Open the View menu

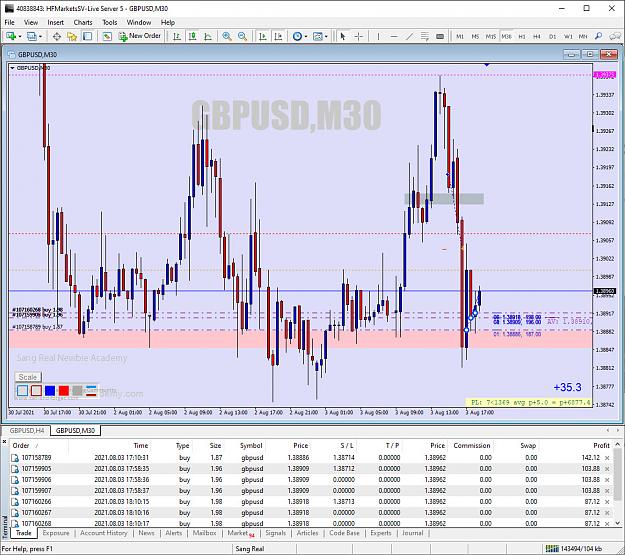click(x=31, y=22)
